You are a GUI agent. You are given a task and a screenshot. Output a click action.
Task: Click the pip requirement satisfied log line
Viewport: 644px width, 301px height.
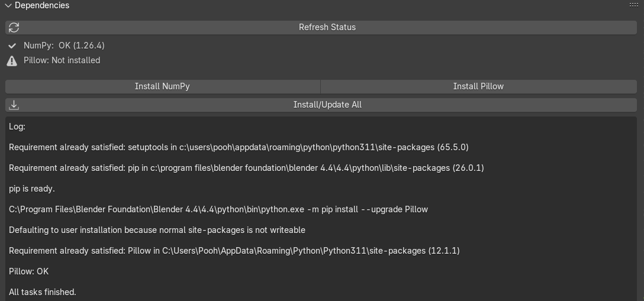[x=246, y=168]
